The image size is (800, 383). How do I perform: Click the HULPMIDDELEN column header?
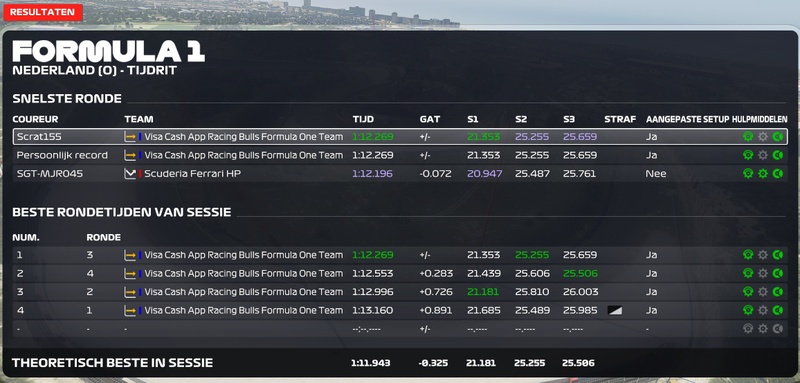click(x=760, y=119)
